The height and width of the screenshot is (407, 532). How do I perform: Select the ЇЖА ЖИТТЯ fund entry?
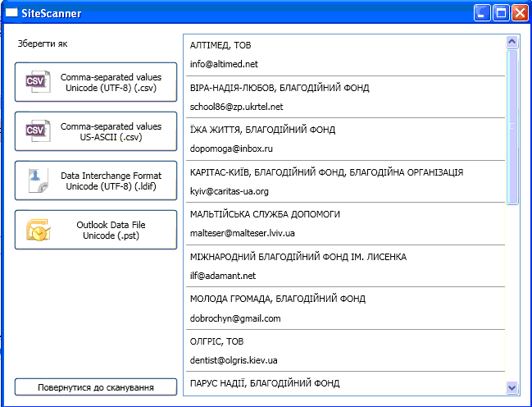coord(345,139)
